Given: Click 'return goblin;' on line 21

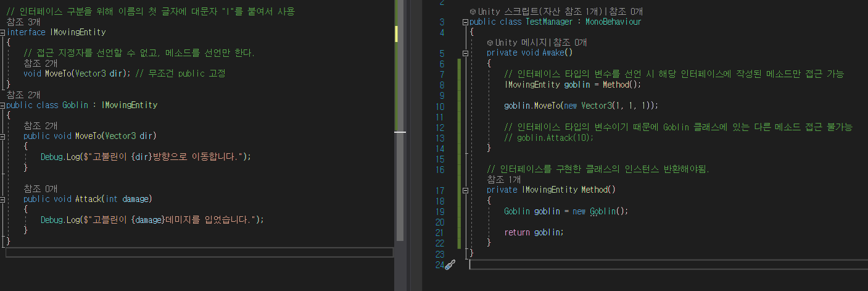Looking at the screenshot, I should (534, 232).
